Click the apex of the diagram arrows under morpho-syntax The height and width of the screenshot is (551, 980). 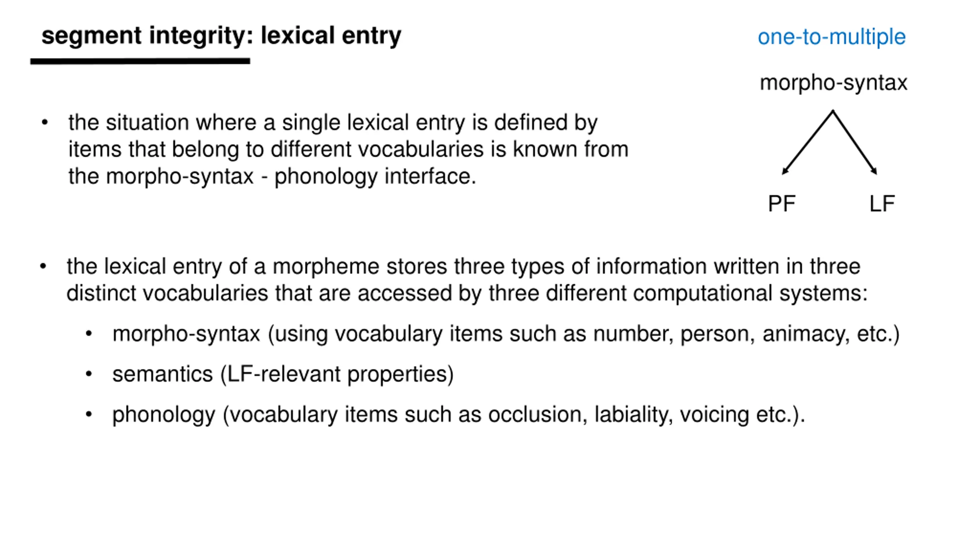(x=833, y=112)
